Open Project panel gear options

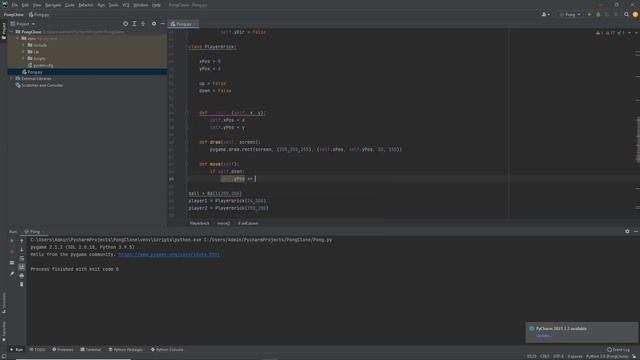(154, 24)
